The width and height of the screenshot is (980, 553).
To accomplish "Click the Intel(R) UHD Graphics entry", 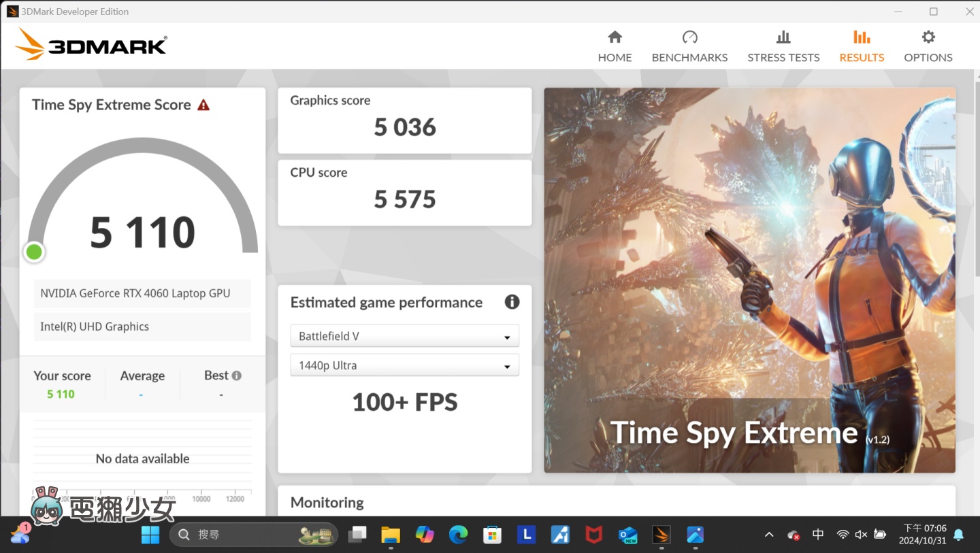I will coord(142,326).
